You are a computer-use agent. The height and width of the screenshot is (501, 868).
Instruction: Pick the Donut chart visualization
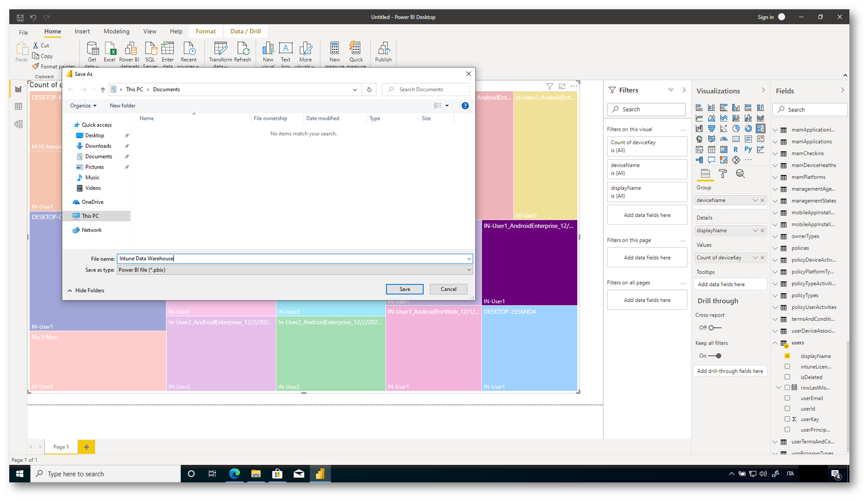click(748, 129)
